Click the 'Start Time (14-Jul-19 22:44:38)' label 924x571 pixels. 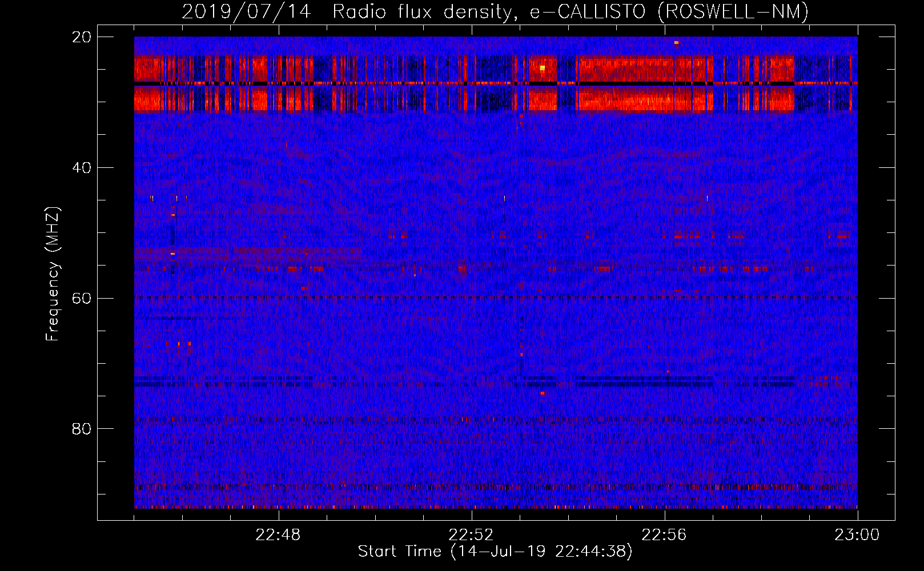click(x=495, y=552)
